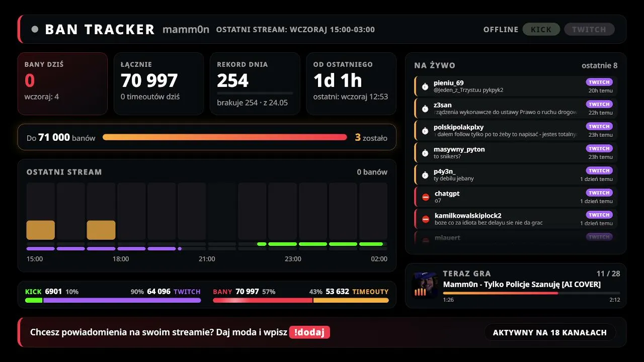The width and height of the screenshot is (644, 362).
Task: Select the username p4y3n_
Action: coord(444,171)
